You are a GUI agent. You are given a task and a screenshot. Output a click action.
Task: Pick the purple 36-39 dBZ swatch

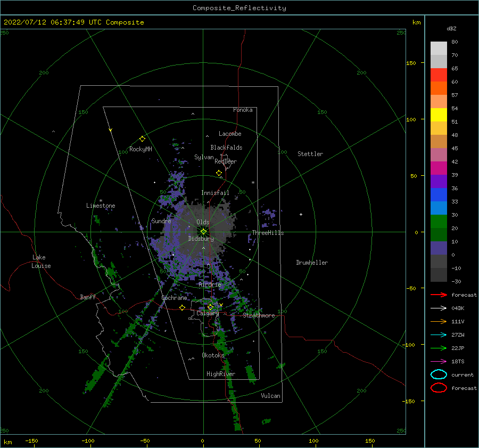(439, 182)
